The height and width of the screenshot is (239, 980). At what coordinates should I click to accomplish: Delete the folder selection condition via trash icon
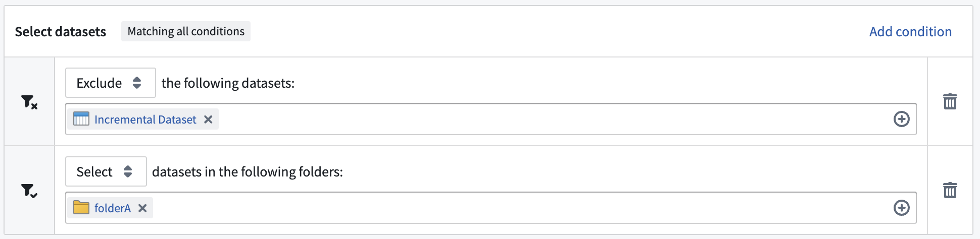click(950, 190)
